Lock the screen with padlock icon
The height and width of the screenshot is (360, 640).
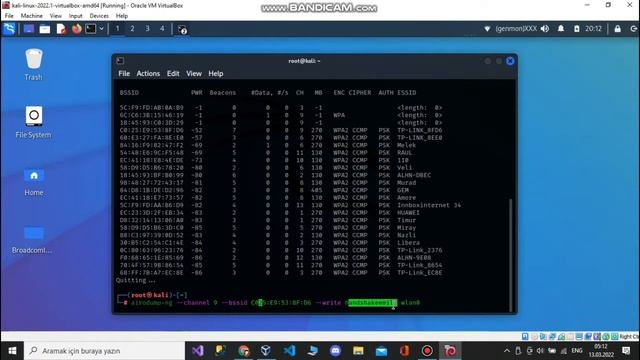click(618, 29)
